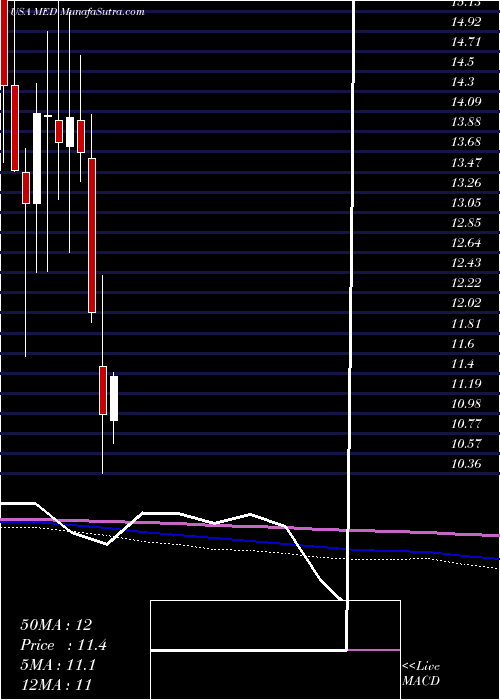This screenshot has height=700, width=500.
Task: Select the tall white candle near 13.47
Action: (37, 158)
